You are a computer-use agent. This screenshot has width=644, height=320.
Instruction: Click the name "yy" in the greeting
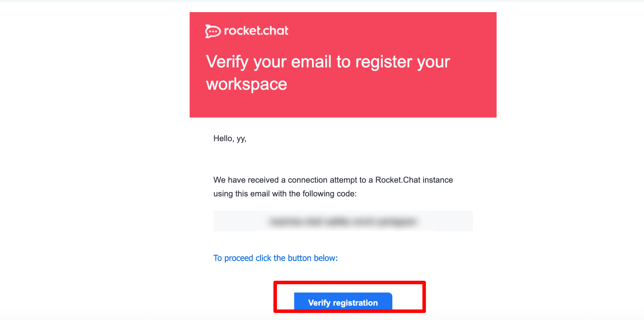241,139
